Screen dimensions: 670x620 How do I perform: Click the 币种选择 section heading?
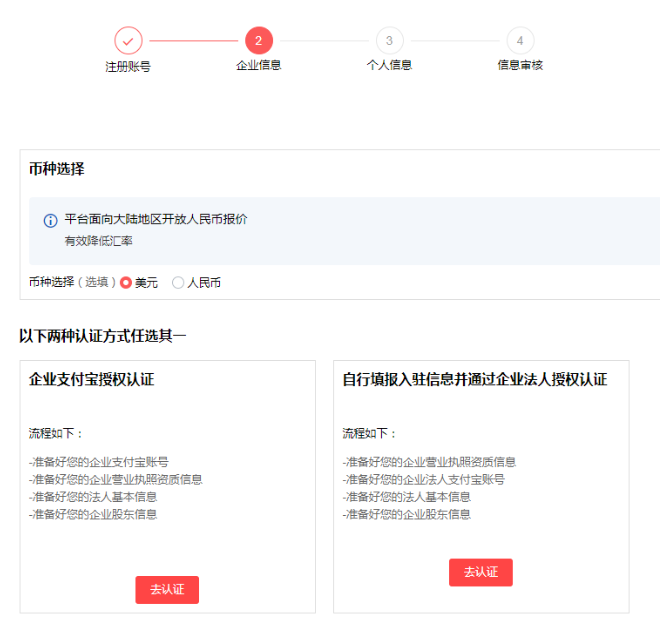pyautogui.click(x=57, y=169)
